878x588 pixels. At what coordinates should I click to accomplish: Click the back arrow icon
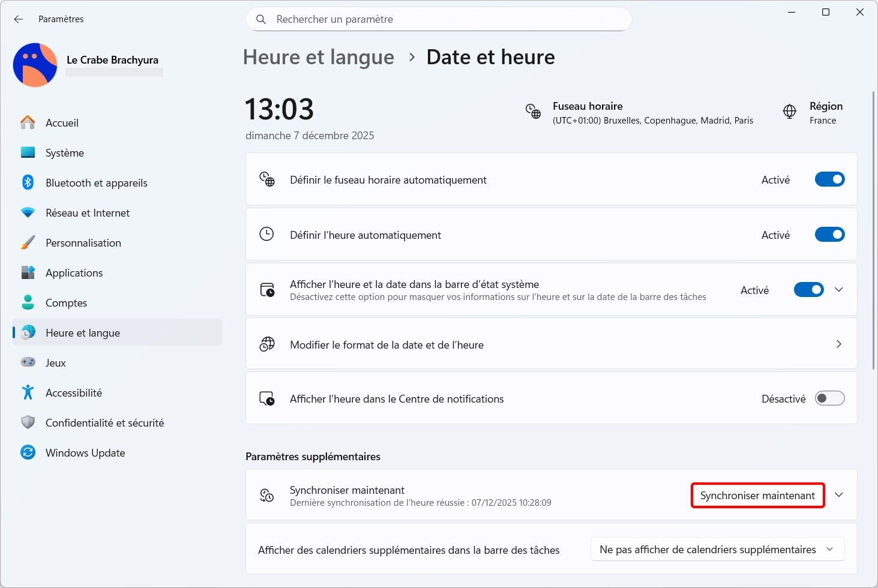coord(19,19)
